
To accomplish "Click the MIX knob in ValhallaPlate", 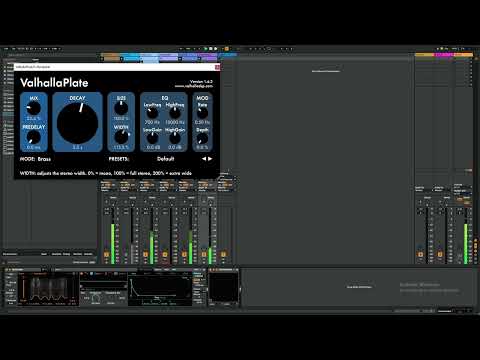I will pos(34,108).
